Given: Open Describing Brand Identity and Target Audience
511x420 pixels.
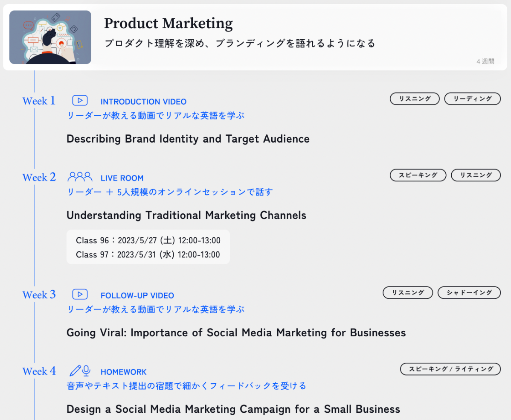Looking at the screenshot, I should [x=188, y=139].
